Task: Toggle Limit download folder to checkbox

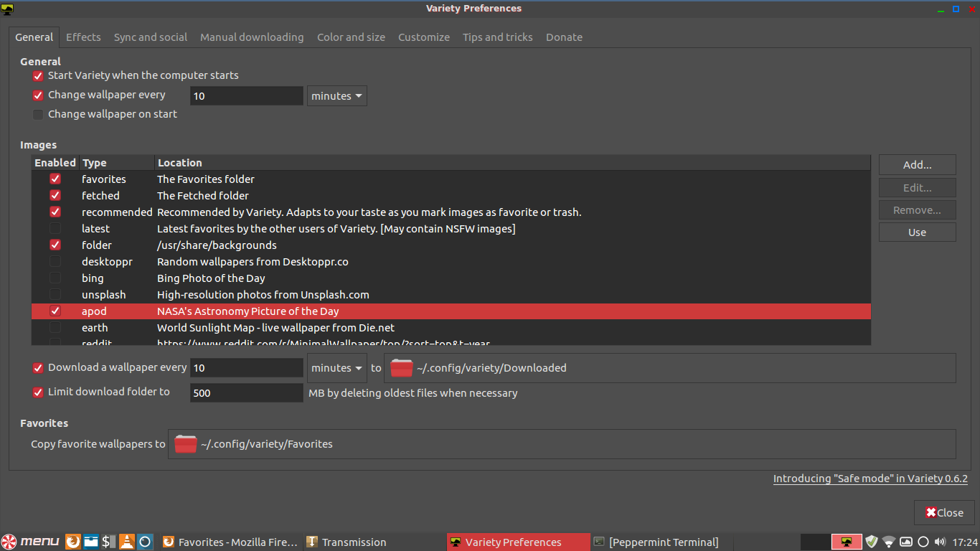Action: pyautogui.click(x=38, y=392)
